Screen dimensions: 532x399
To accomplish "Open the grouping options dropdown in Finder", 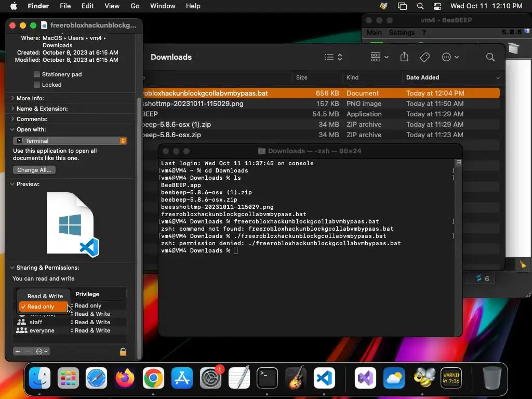I will [x=379, y=57].
